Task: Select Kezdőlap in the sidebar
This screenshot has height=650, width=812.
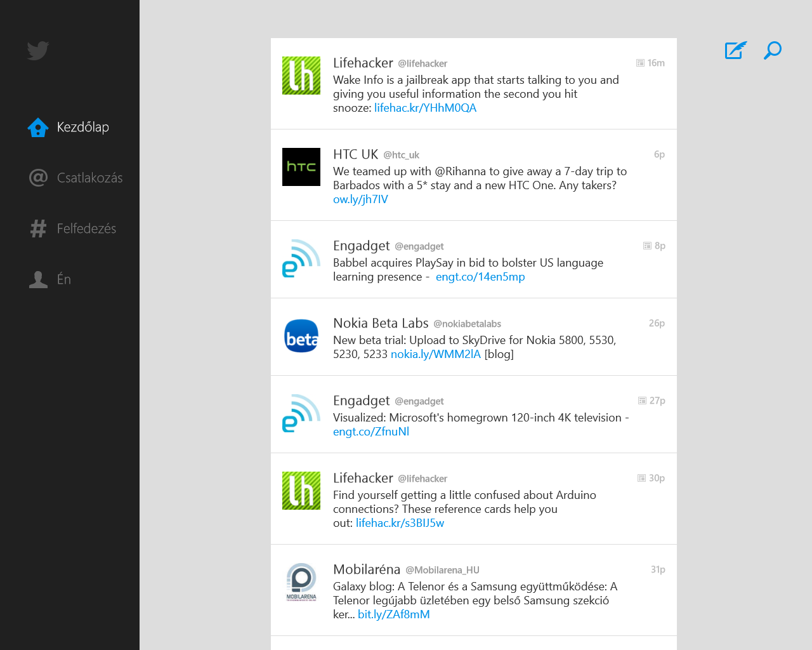Action: click(x=83, y=127)
